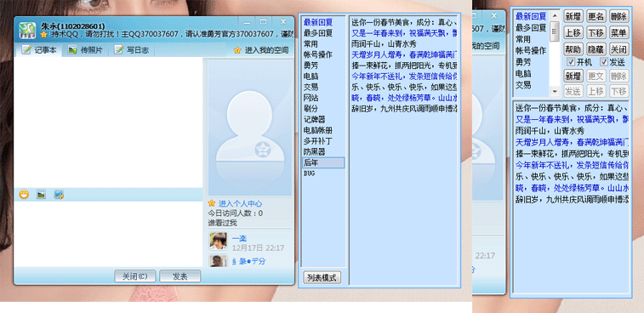Image resolution: width=644 pixels, height=313 pixels.
Task: Click the QQ profile avatar beside 朱永
Action: click(x=27, y=30)
